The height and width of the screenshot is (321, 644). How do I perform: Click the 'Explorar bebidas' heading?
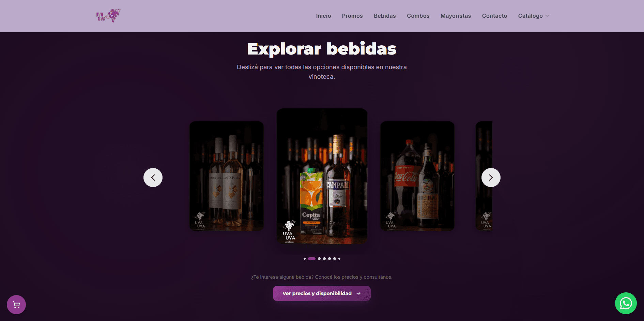(x=322, y=49)
